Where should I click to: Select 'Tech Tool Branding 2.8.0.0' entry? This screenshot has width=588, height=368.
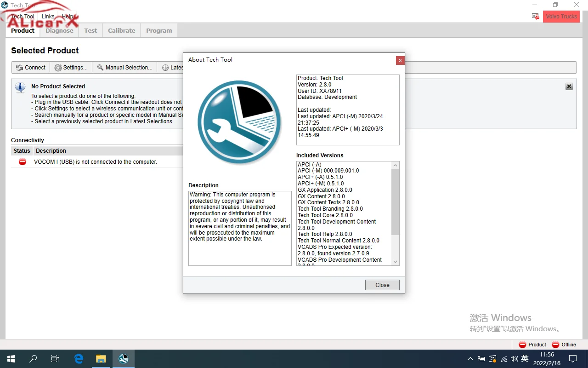click(330, 209)
